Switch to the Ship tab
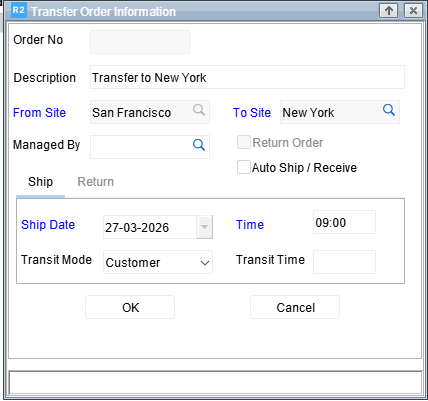 (x=40, y=182)
